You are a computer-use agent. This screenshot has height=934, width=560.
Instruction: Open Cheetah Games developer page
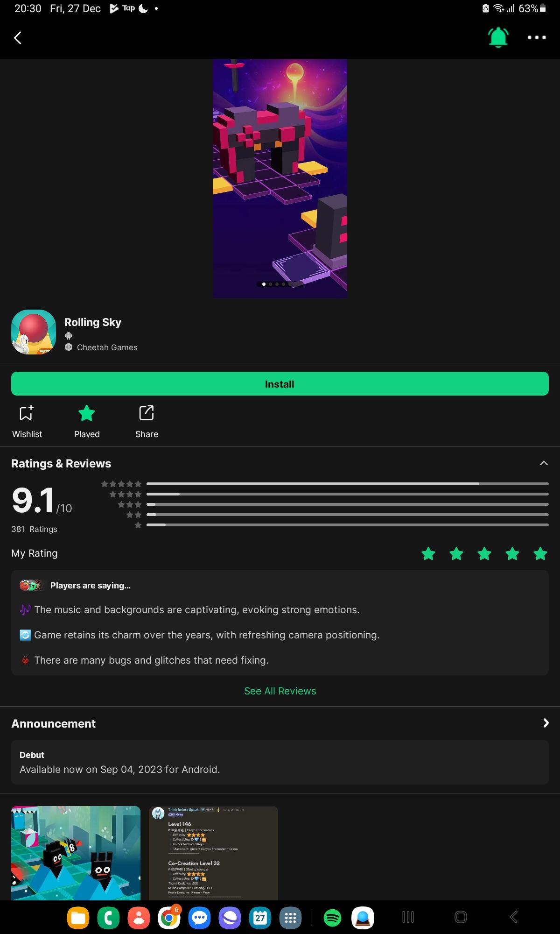tap(107, 347)
